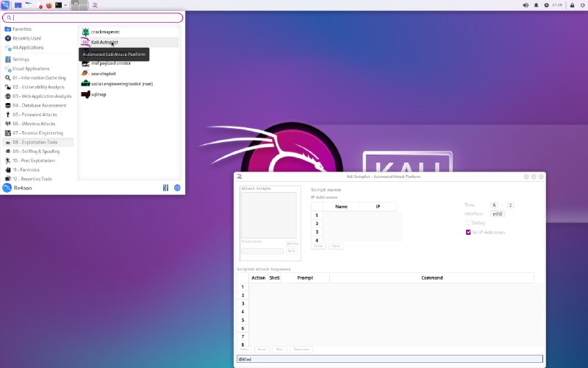Click the Run button for attack sequence
588x368 pixels.
click(x=279, y=349)
